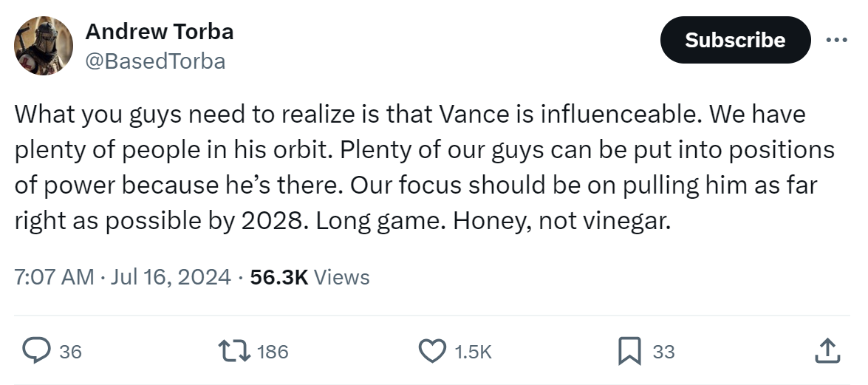Click the "Views" label text
The width and height of the screenshot is (868, 385).
[341, 277]
